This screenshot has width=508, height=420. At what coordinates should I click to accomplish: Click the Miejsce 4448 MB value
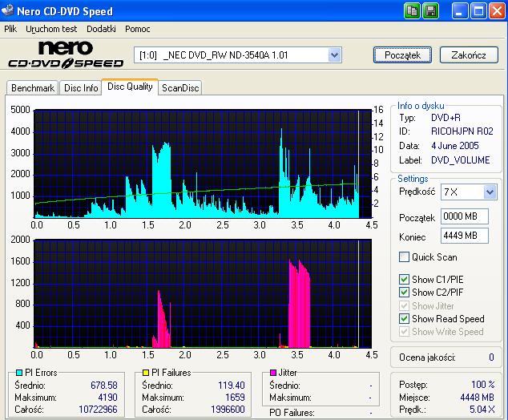[x=478, y=398]
